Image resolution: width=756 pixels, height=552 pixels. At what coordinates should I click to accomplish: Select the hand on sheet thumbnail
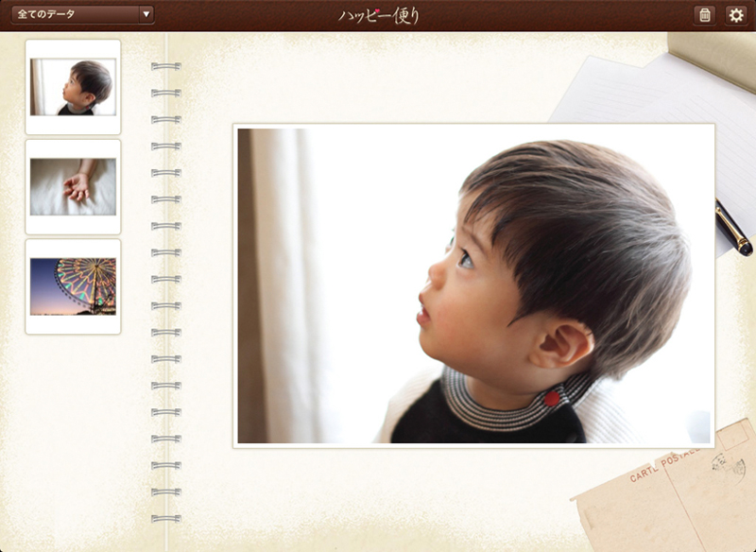click(73, 187)
